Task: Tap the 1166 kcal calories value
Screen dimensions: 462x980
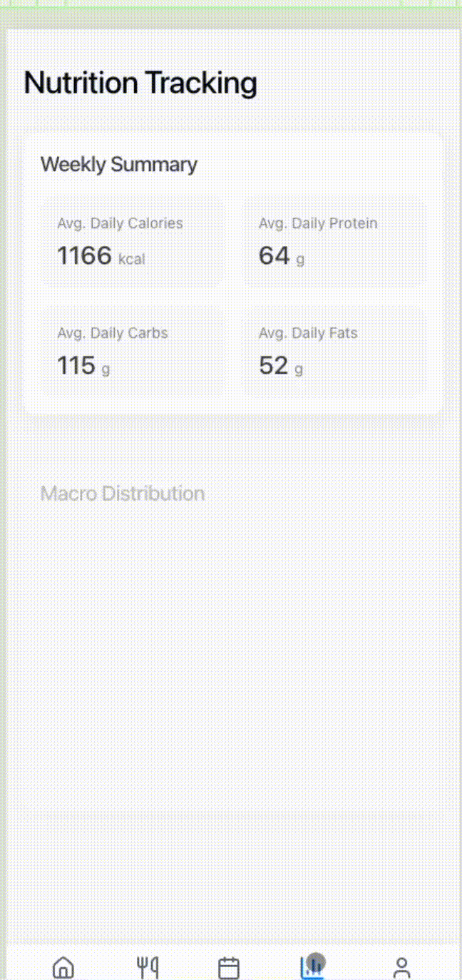Action: pyautogui.click(x=100, y=255)
